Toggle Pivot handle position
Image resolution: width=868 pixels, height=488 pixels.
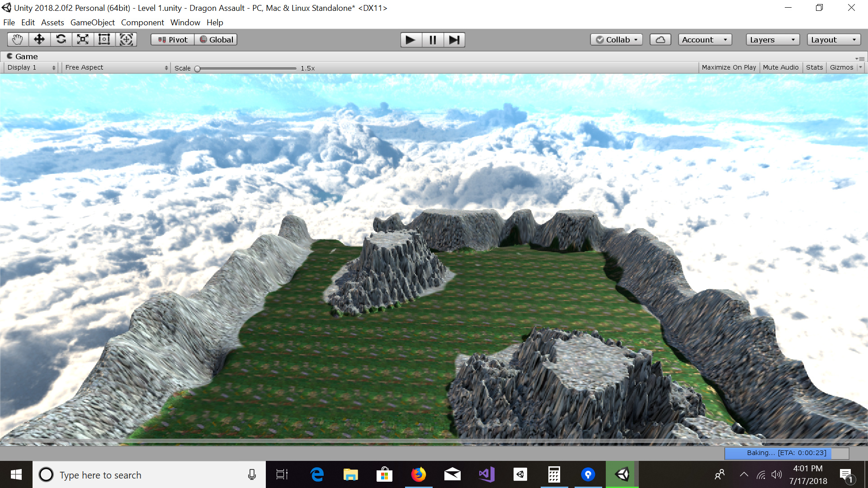coord(172,40)
